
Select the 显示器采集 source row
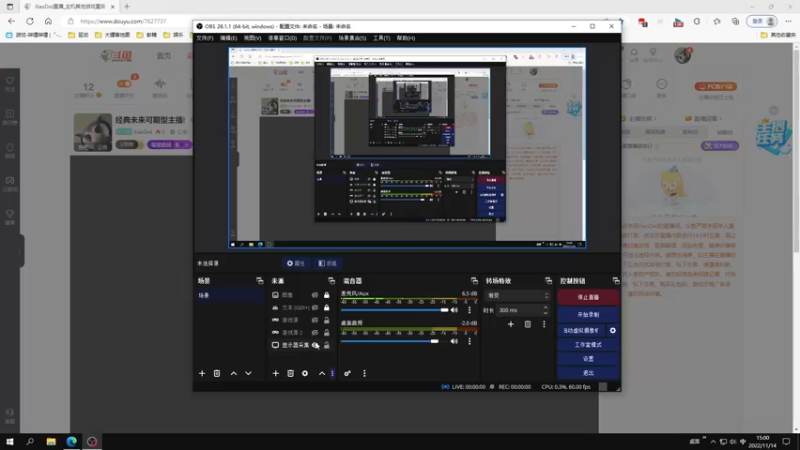point(303,345)
